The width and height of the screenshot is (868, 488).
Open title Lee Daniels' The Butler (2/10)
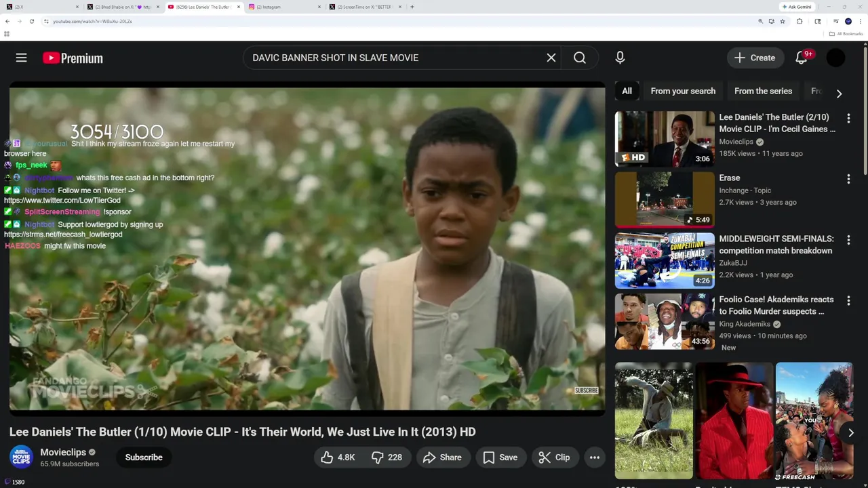pyautogui.click(x=777, y=123)
